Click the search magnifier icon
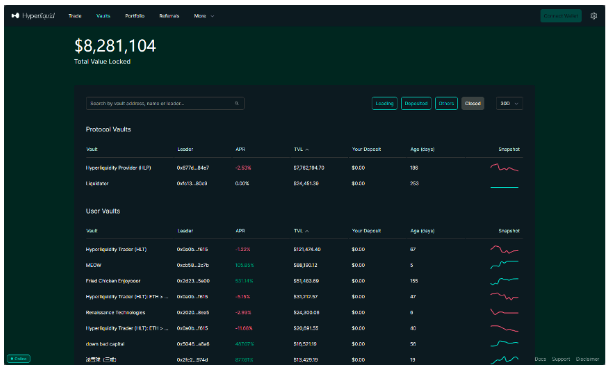This screenshot has width=610, height=371. (237, 103)
